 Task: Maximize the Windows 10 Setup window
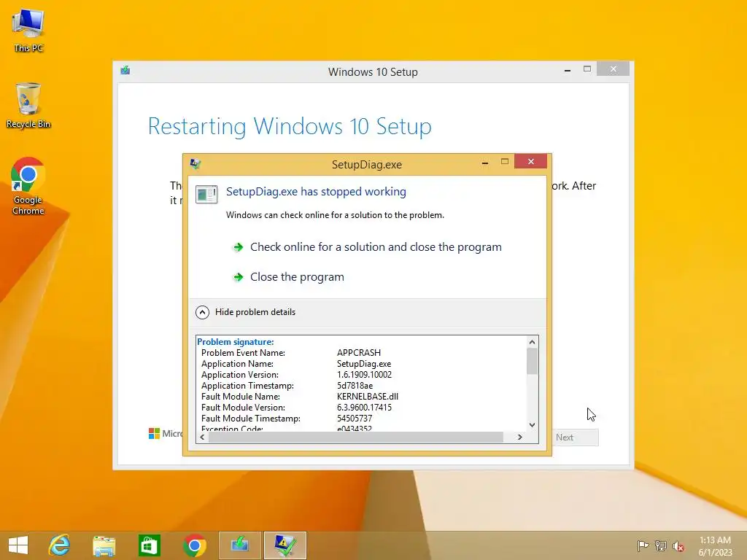click(587, 69)
